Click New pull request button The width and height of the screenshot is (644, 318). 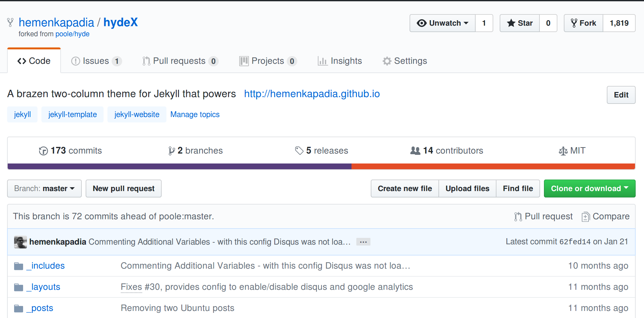[x=123, y=188]
